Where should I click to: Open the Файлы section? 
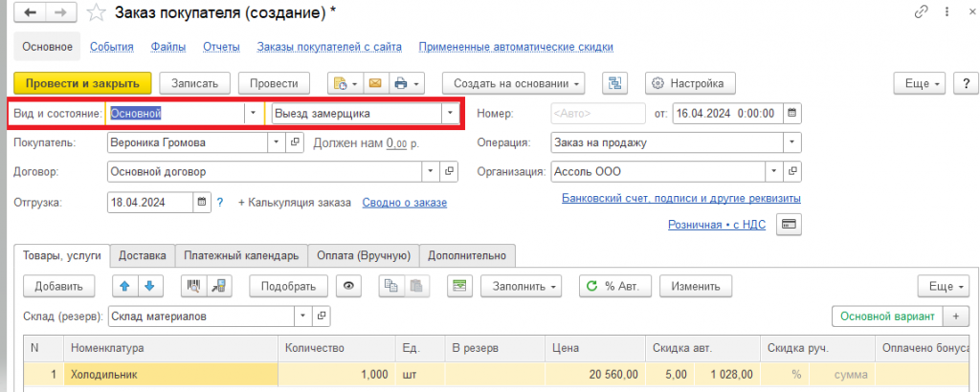168,47
